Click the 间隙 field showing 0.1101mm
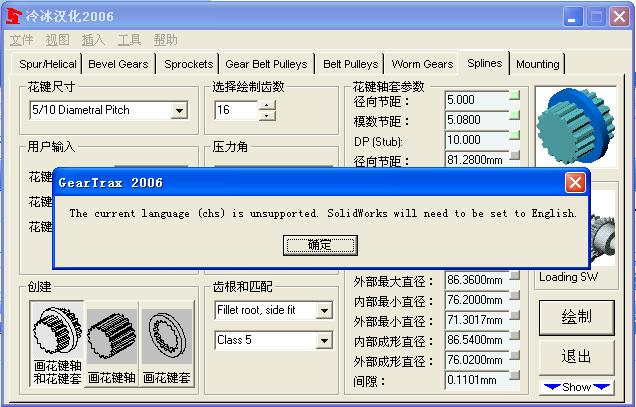 tap(477, 380)
